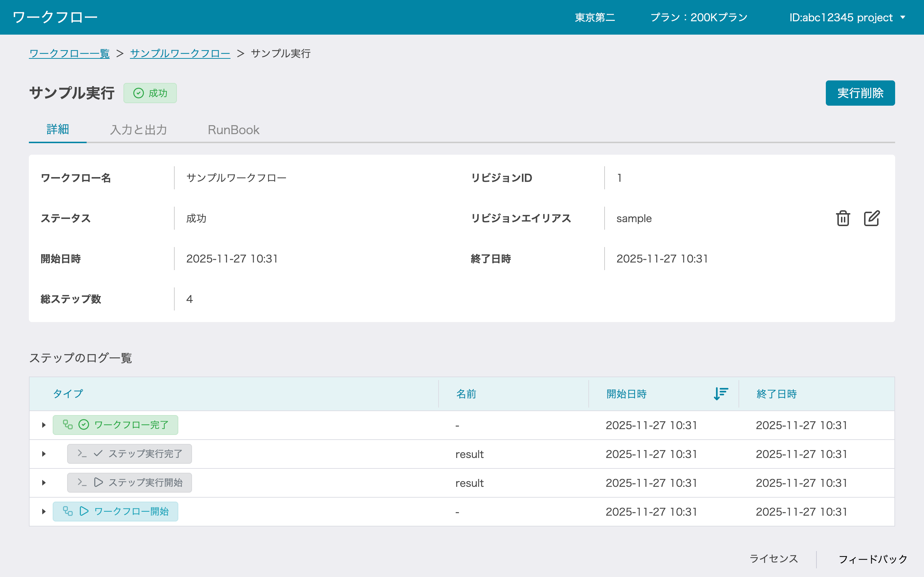Click the 終了日時 column header
Image resolution: width=924 pixels, height=577 pixels.
coord(776,394)
